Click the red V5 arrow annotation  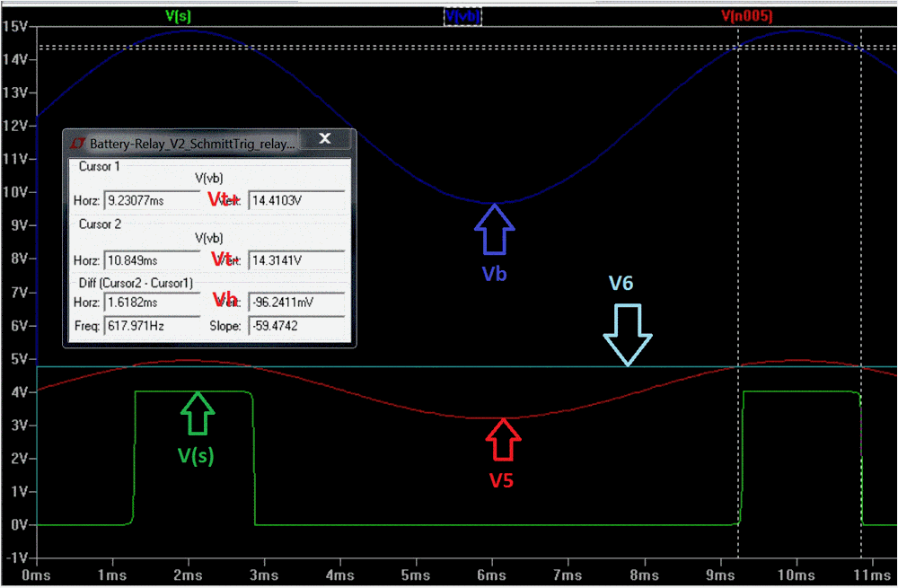(x=502, y=440)
